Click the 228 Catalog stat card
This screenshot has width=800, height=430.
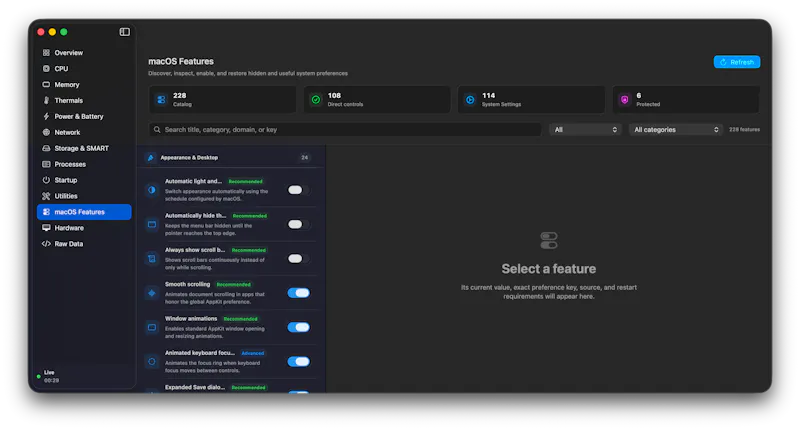(x=222, y=99)
